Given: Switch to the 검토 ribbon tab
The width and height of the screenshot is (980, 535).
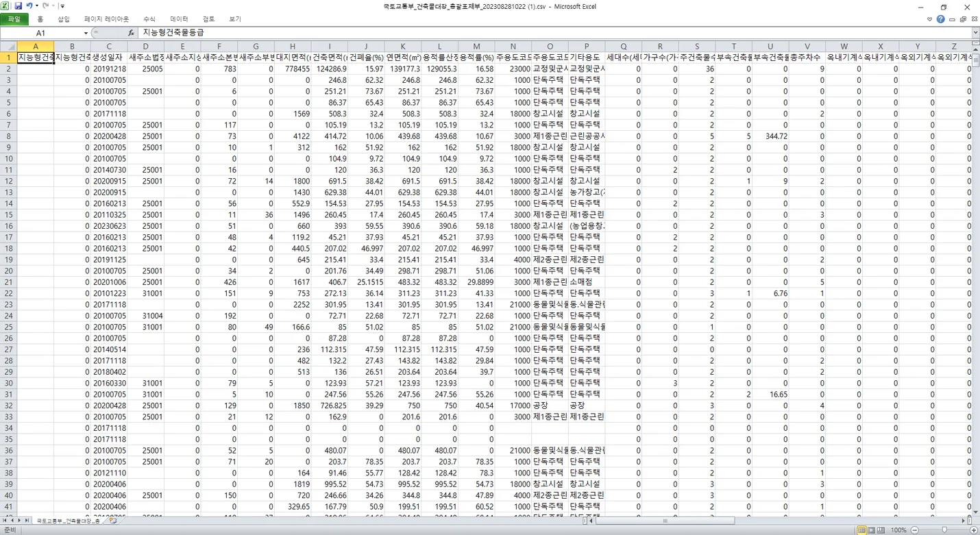Looking at the screenshot, I should click(209, 19).
